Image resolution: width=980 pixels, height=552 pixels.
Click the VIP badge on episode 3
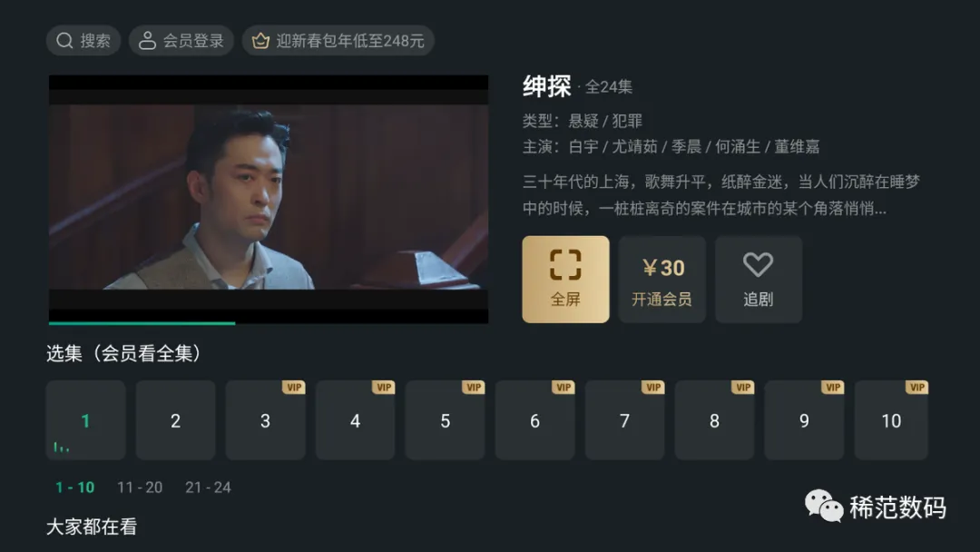(x=293, y=388)
